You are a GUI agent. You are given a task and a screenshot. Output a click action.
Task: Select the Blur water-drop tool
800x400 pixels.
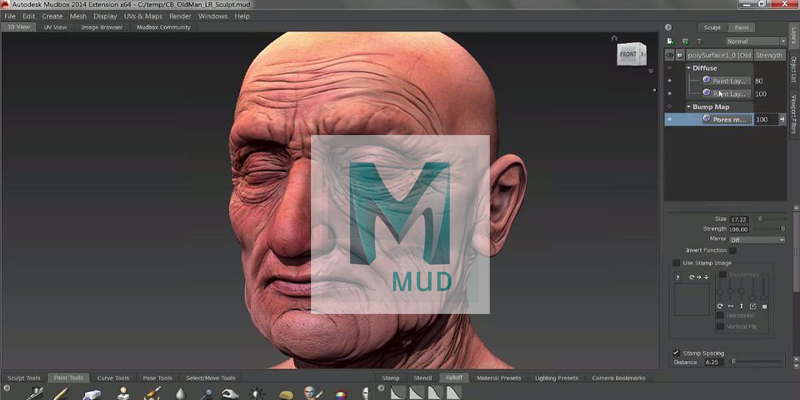click(x=181, y=394)
